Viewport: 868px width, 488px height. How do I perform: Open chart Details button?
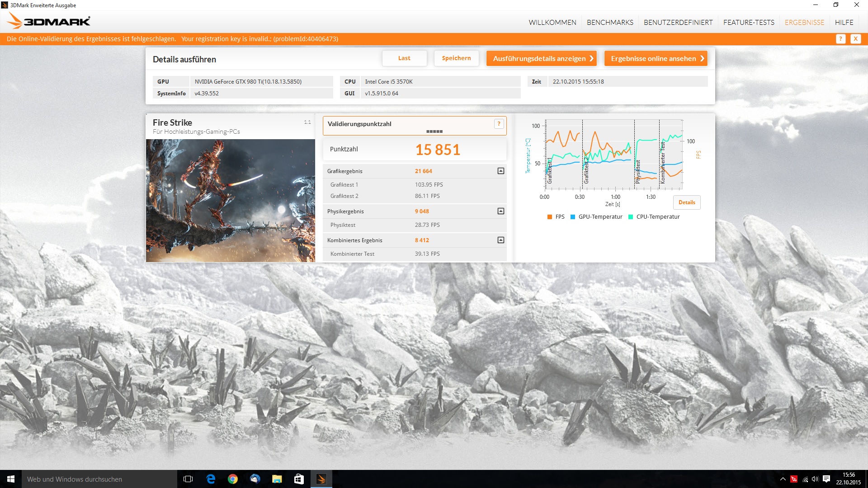(687, 202)
